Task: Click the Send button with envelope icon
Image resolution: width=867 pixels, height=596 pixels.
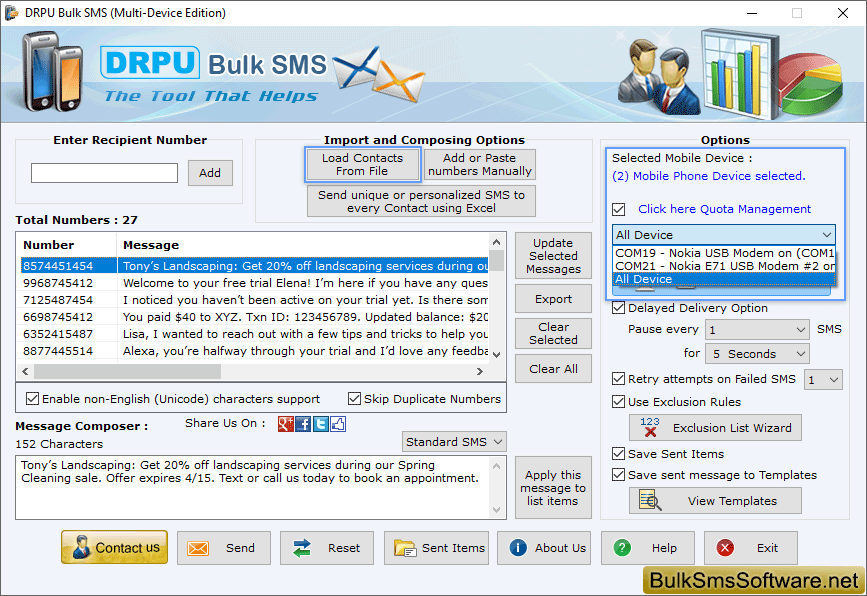Action: coord(224,548)
